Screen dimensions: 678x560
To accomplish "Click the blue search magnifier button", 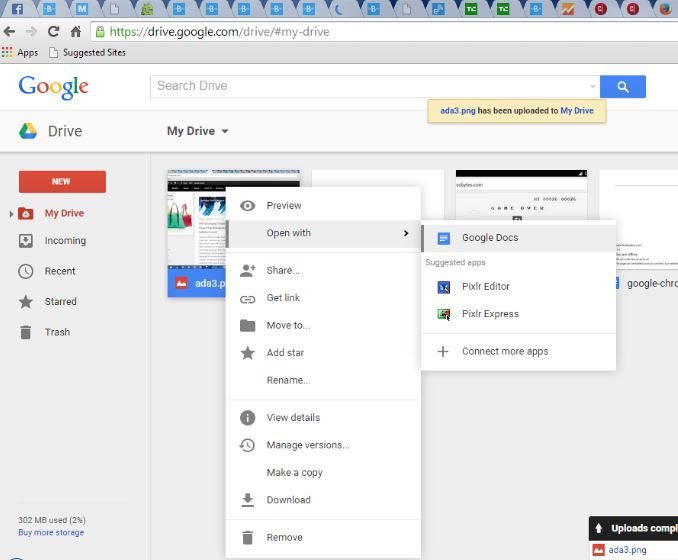I will tap(623, 87).
